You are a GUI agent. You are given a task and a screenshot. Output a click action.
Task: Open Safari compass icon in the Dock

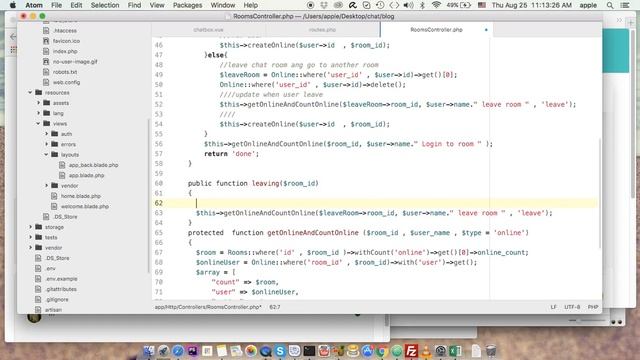(x=178, y=351)
